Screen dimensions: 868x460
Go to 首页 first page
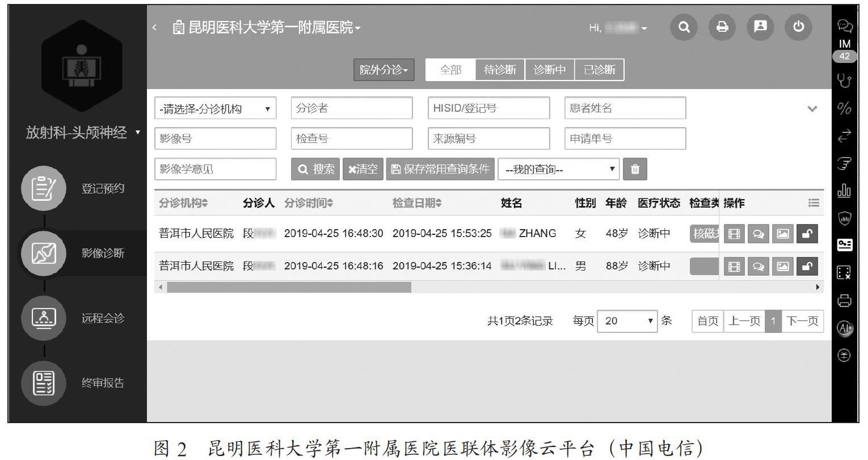pos(707,321)
